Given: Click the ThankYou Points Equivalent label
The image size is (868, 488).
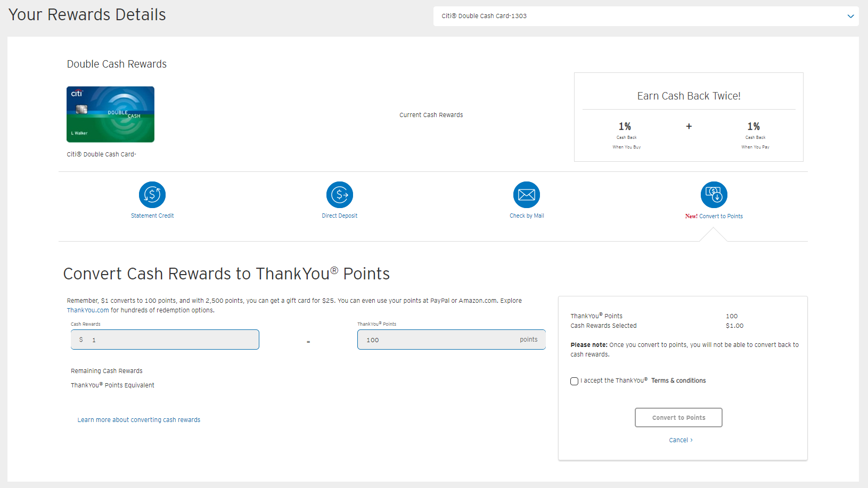Looking at the screenshot, I should coord(112,385).
